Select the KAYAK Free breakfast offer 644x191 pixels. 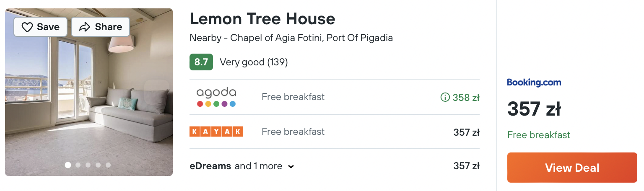click(335, 132)
